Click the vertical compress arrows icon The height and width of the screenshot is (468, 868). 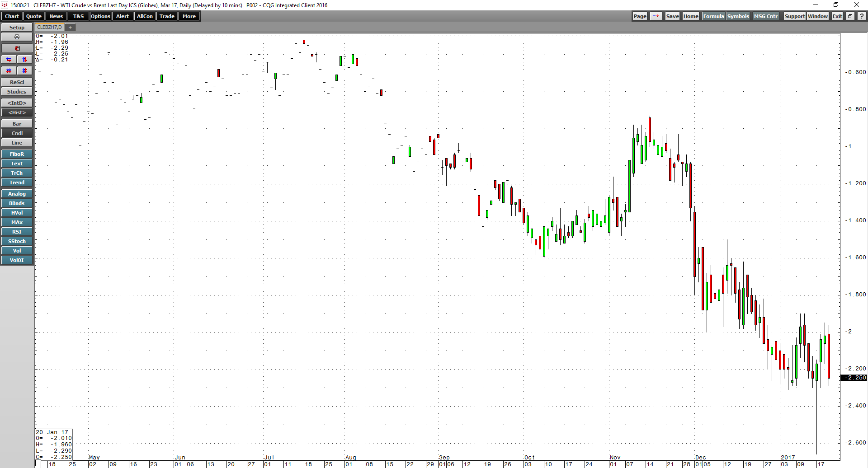[x=25, y=71]
